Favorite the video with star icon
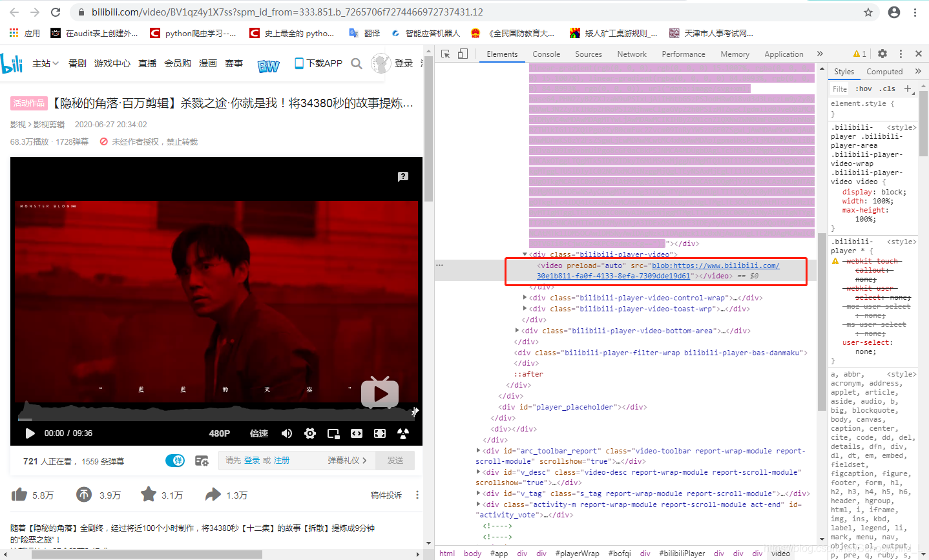This screenshot has height=560, width=929. click(149, 494)
